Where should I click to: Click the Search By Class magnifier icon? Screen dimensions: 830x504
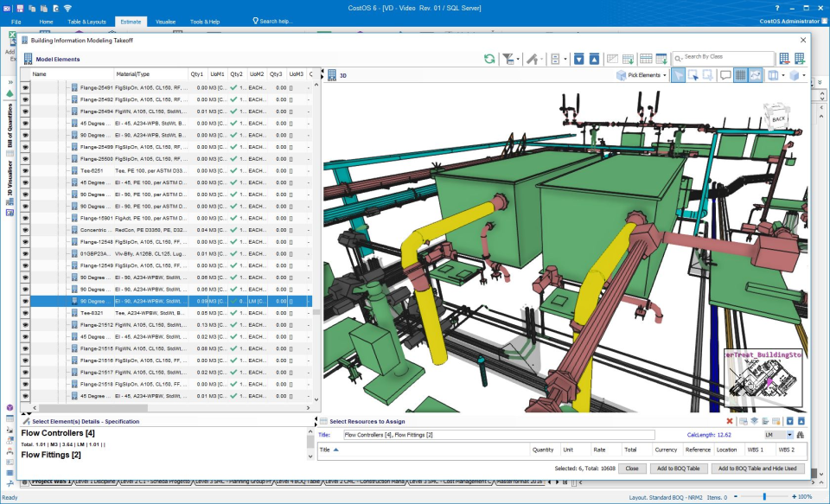coord(678,58)
